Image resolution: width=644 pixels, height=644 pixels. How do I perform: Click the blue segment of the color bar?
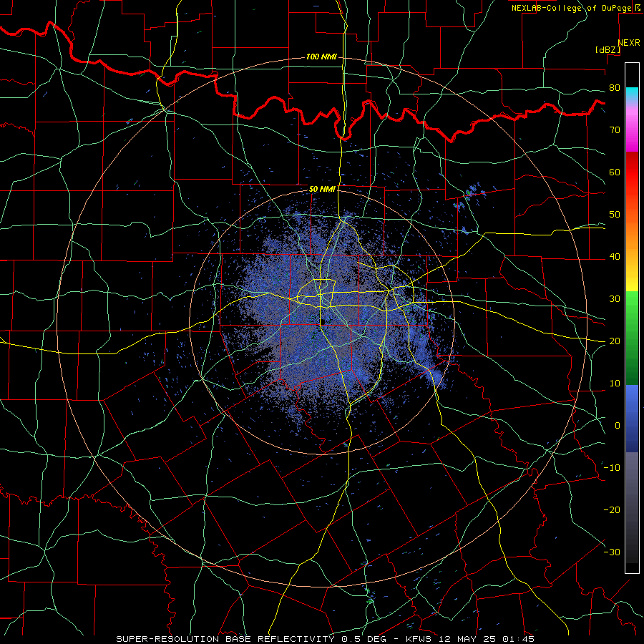632,419
